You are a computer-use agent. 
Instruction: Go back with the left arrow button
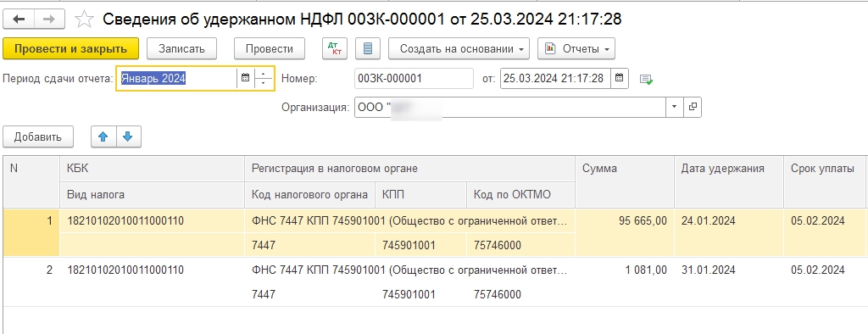(19, 19)
